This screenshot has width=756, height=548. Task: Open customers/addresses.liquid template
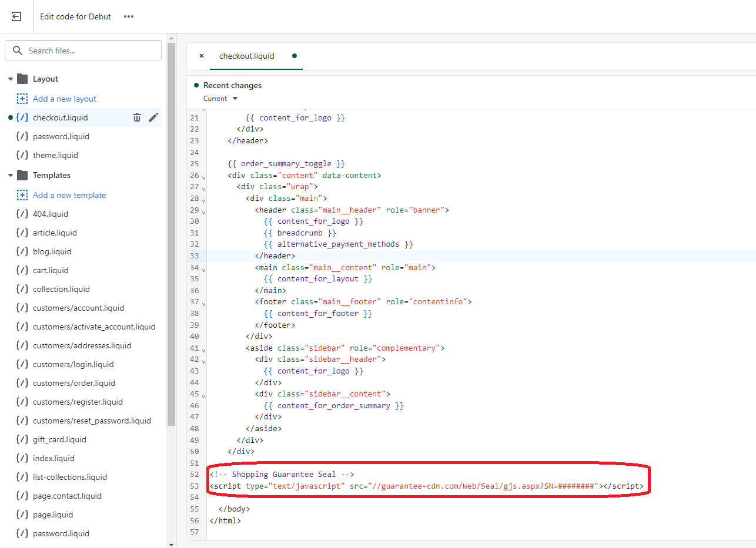coord(82,345)
